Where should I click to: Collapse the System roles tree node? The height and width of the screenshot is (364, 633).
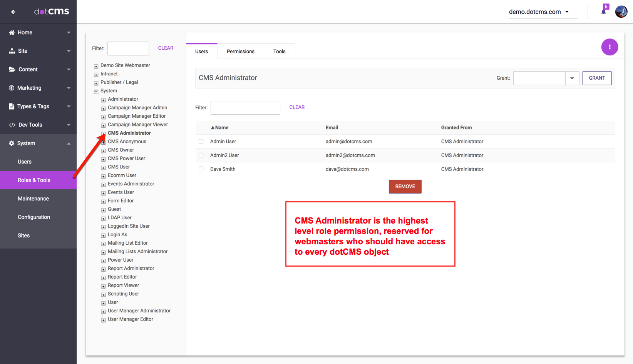click(96, 91)
